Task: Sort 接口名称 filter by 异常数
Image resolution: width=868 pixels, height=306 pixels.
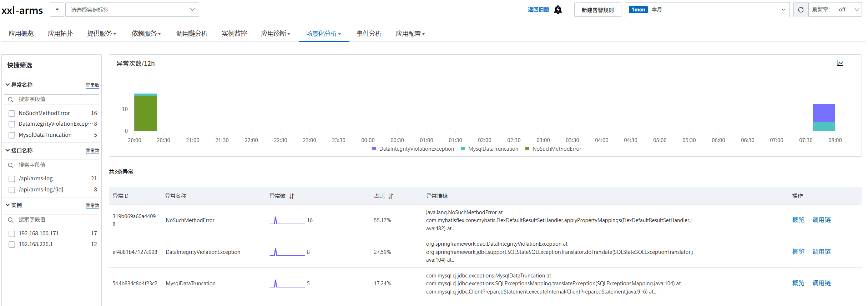Action: [x=92, y=151]
